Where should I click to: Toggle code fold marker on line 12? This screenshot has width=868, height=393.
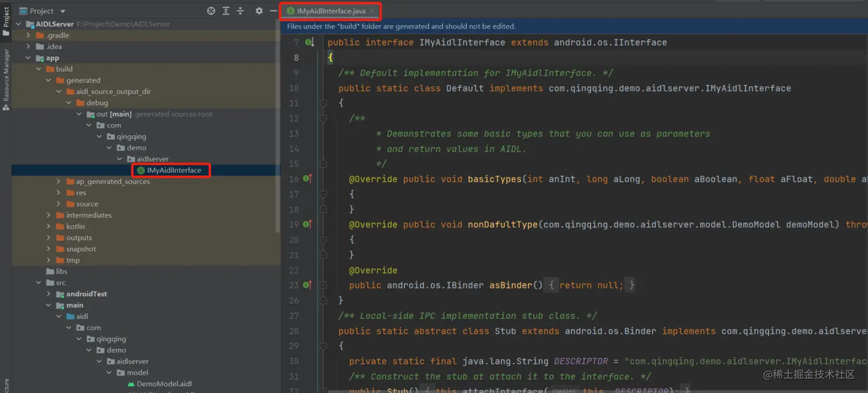pyautogui.click(x=323, y=118)
